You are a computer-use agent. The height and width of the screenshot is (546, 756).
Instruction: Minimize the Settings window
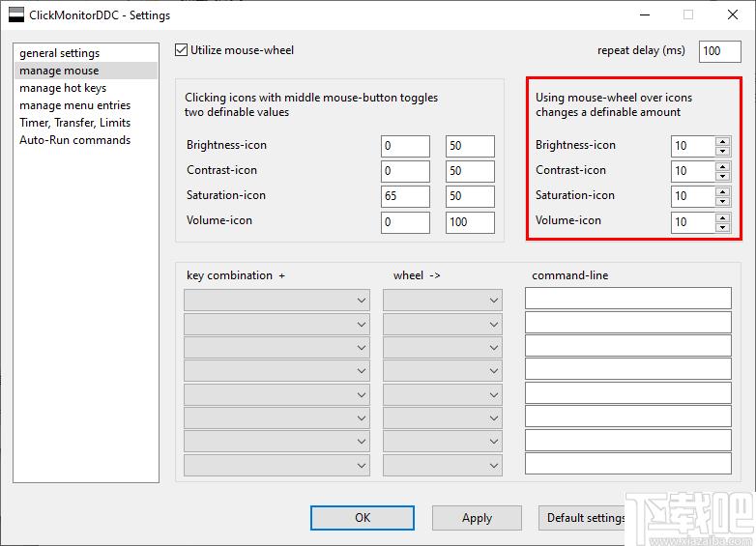[x=645, y=14]
